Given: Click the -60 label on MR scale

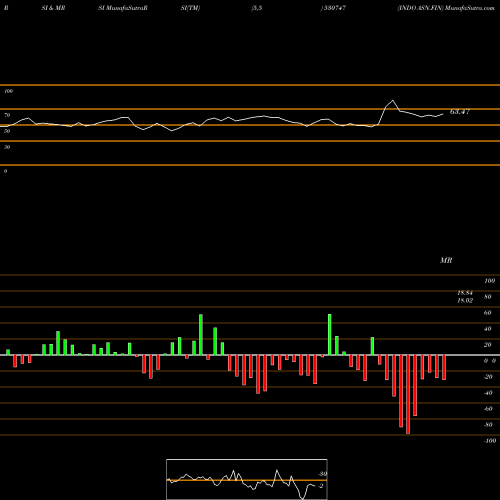Looking at the screenshot, I should click(x=488, y=409).
